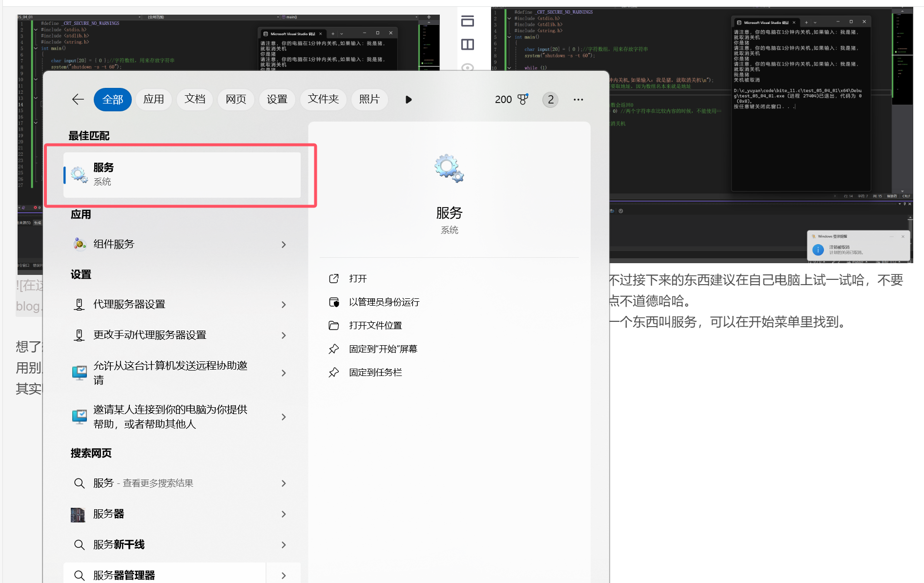Select 以管理员身份运行 for 服务
The image size is (924, 583).
point(384,302)
